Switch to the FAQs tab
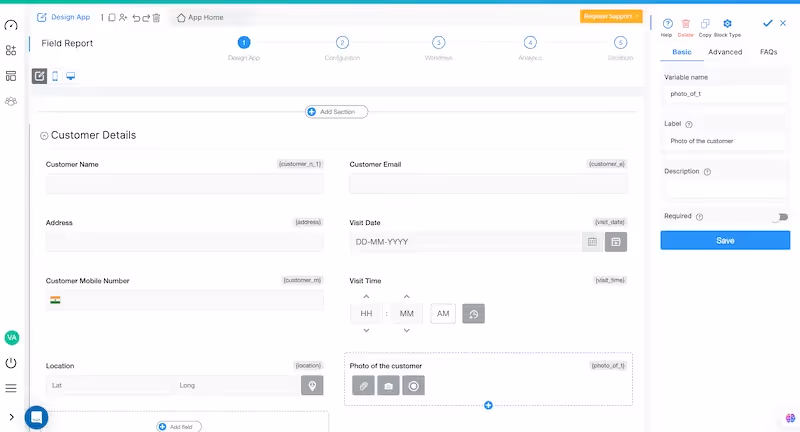Image resolution: width=800 pixels, height=432 pixels. coord(768,52)
